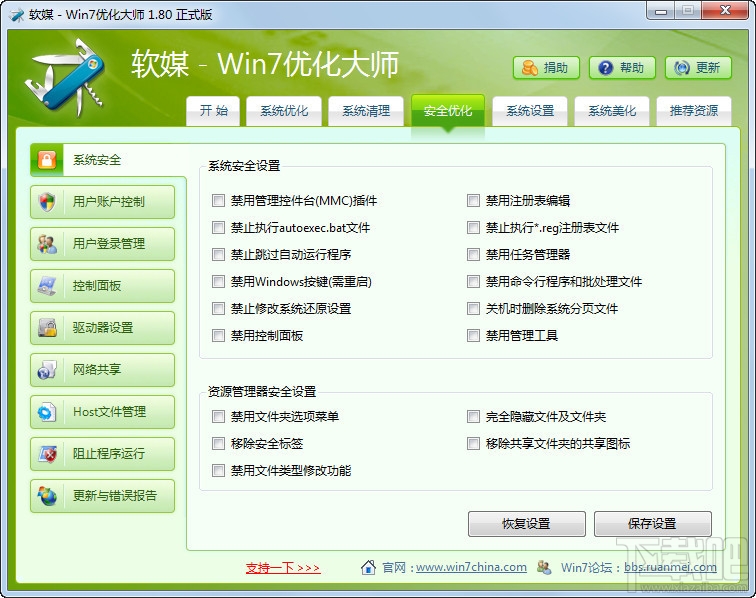The width and height of the screenshot is (756, 598).
Task: Enable 关机时删除系统分页文件
Action: [473, 308]
